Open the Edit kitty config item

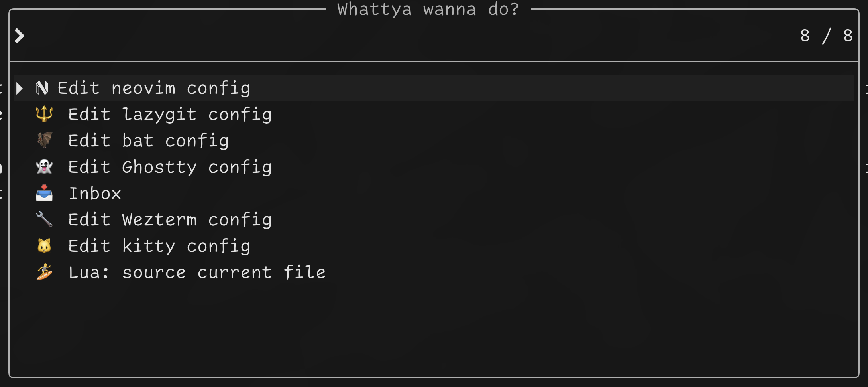159,245
